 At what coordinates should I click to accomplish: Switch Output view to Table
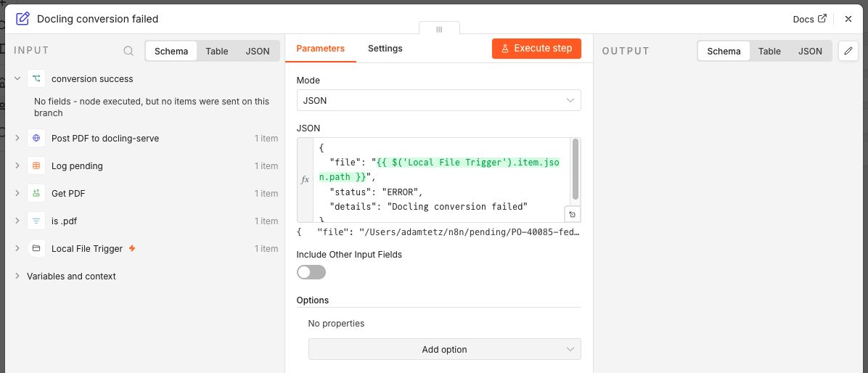pos(769,51)
